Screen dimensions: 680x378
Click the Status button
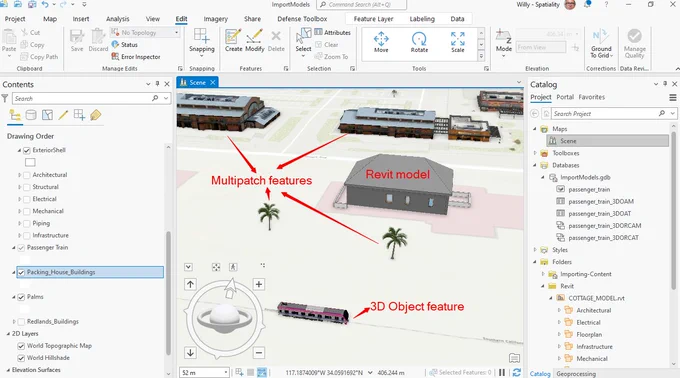(x=124, y=45)
